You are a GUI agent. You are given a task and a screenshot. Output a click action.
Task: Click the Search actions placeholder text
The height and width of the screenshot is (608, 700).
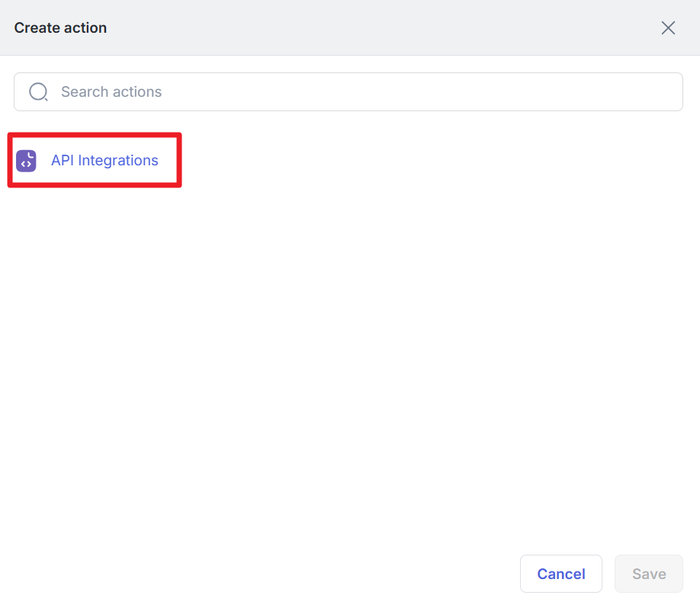(111, 92)
